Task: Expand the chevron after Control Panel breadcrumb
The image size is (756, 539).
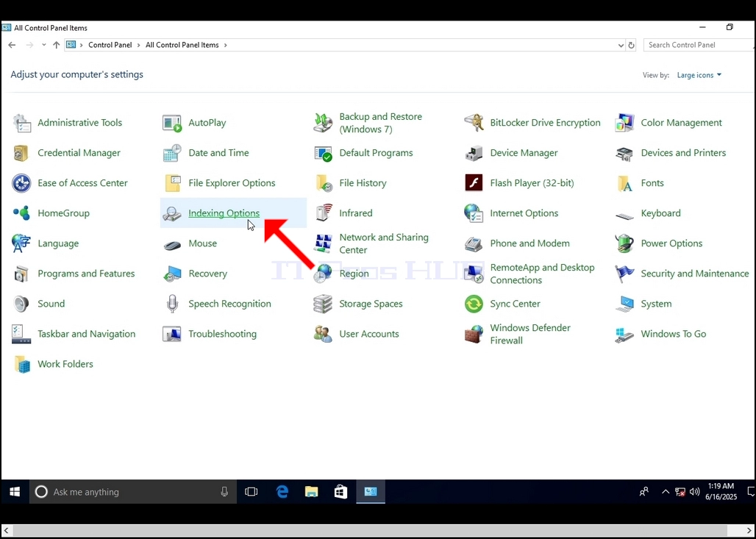Action: 138,45
